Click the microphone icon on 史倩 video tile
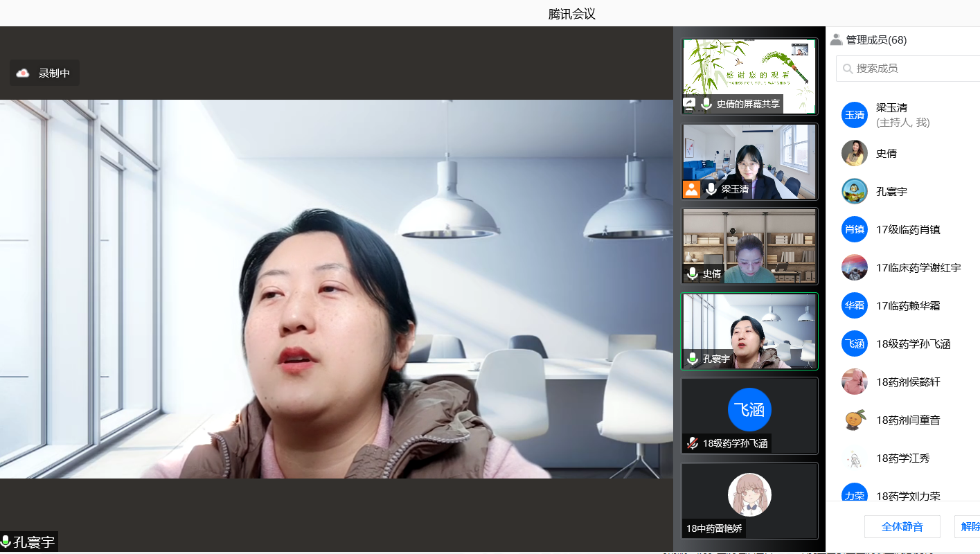Viewport: 980px width, 554px height. (692, 274)
